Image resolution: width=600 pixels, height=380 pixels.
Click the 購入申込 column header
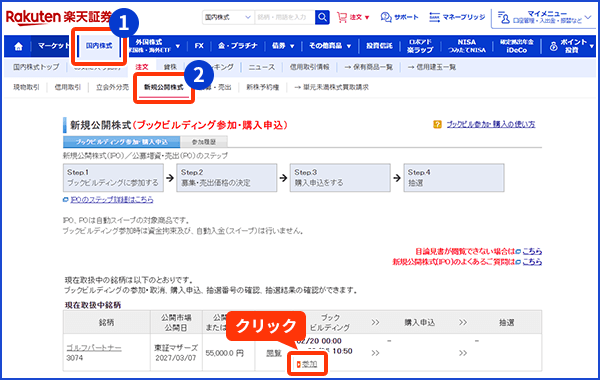click(x=419, y=323)
